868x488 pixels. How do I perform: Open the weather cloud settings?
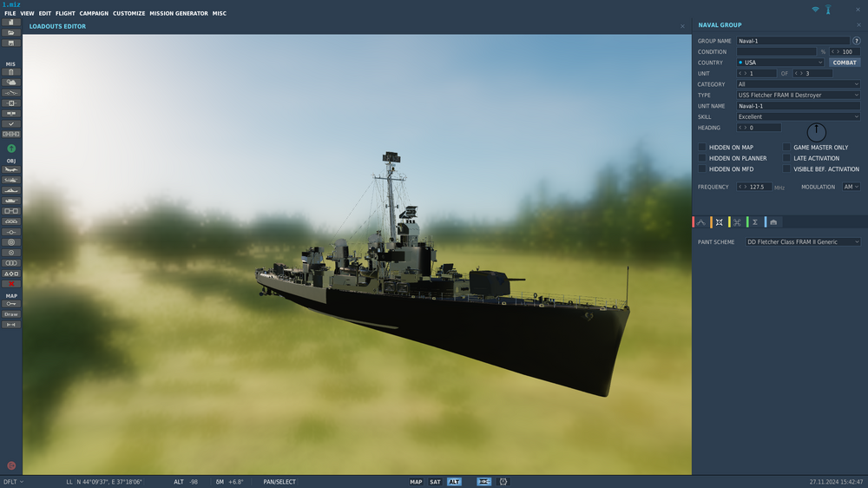tap(11, 82)
